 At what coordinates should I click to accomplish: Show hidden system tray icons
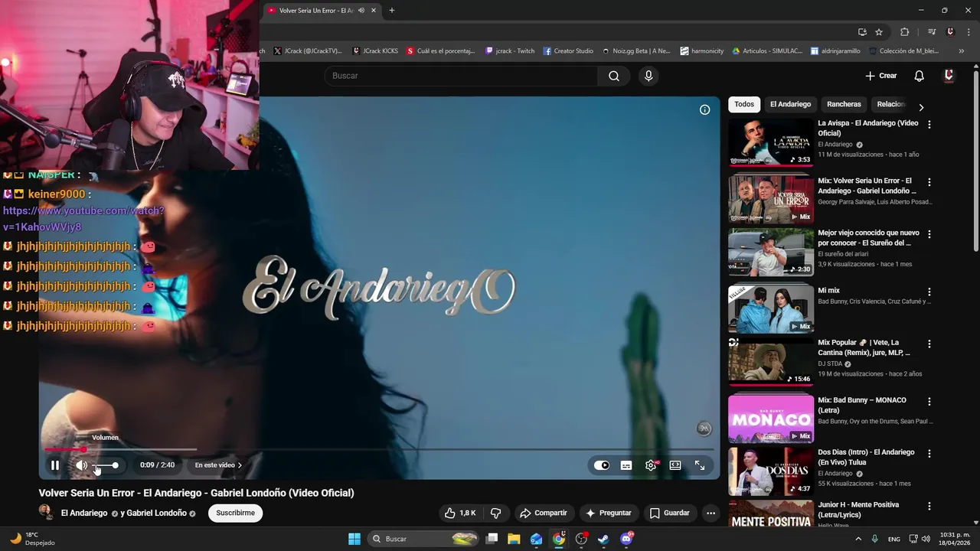tap(858, 539)
